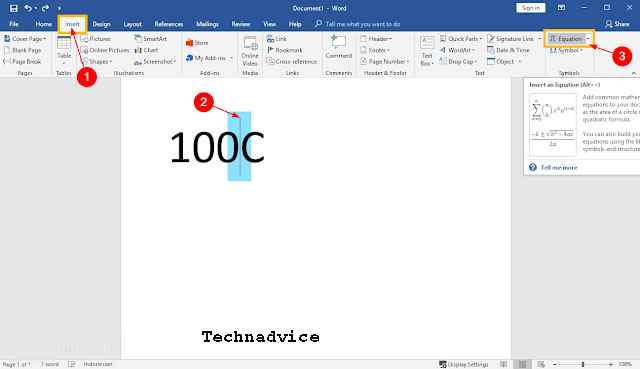
Task: Save the document from quick access toolbar
Action: tap(13, 8)
